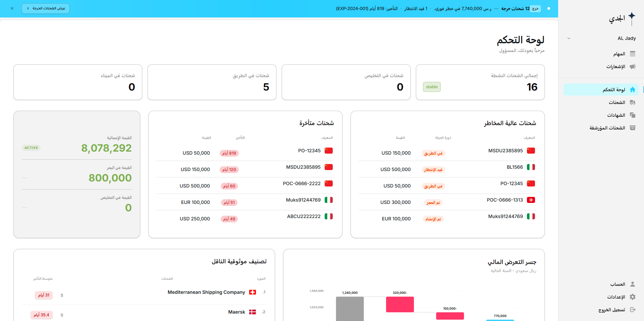
Task: Click the 150,000- red waterfall bar
Action: 450,316
